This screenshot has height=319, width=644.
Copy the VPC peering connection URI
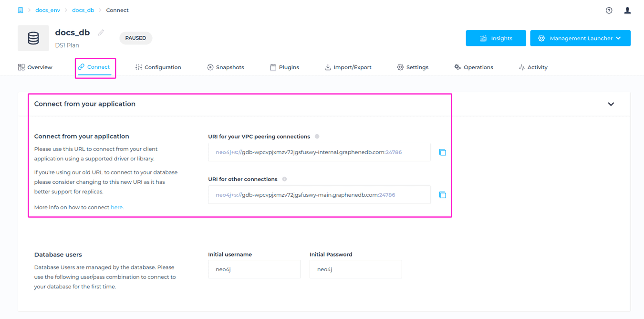pyautogui.click(x=443, y=152)
